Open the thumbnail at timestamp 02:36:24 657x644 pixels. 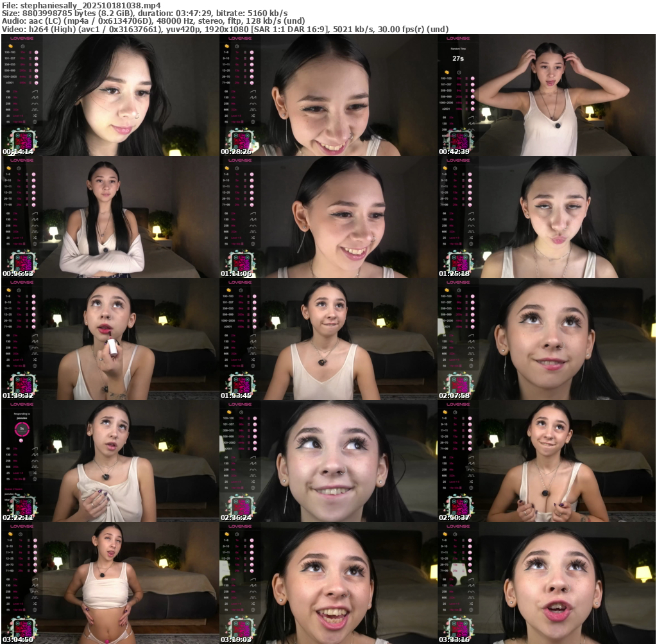click(x=328, y=461)
